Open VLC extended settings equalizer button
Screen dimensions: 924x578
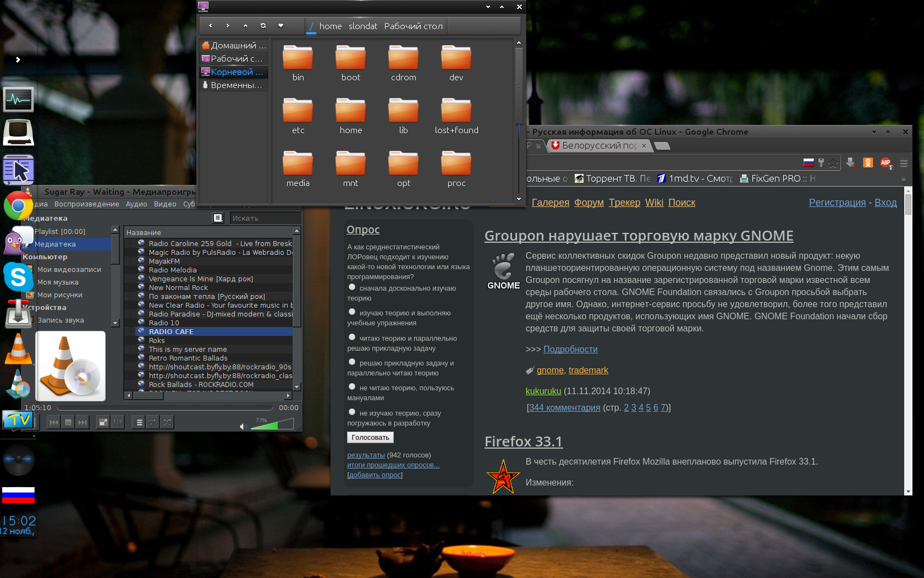[x=117, y=422]
